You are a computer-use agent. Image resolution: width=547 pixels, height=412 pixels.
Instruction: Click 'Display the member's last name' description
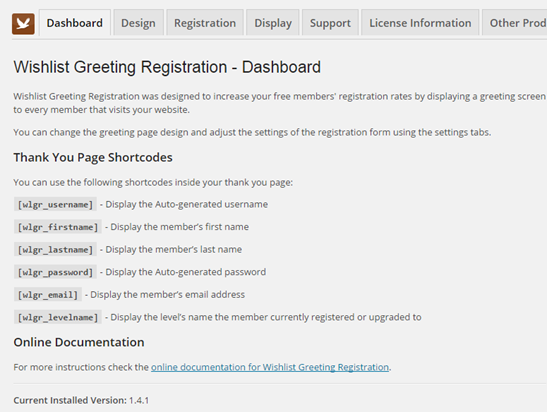point(174,249)
